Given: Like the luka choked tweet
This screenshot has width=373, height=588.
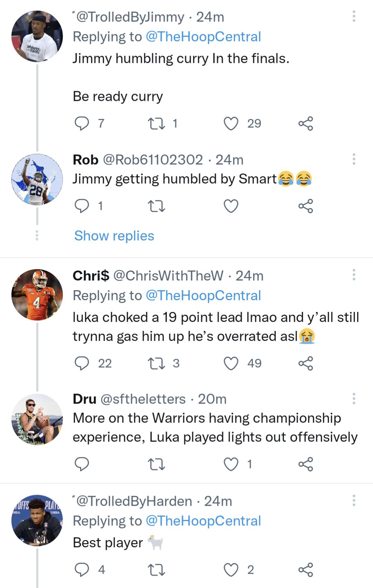Looking at the screenshot, I should coord(231,363).
